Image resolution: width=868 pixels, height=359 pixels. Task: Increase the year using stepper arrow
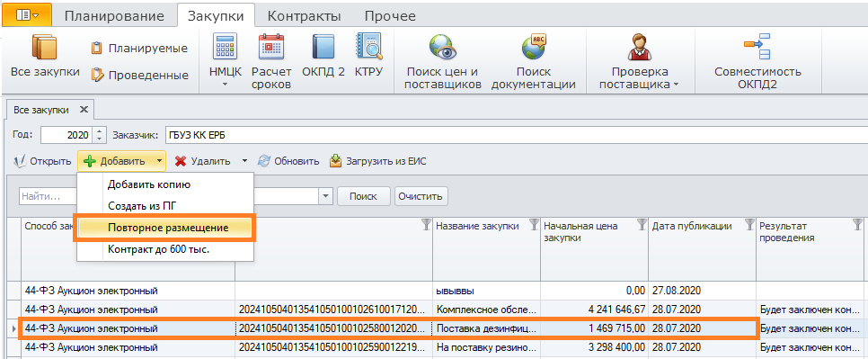pos(99,131)
